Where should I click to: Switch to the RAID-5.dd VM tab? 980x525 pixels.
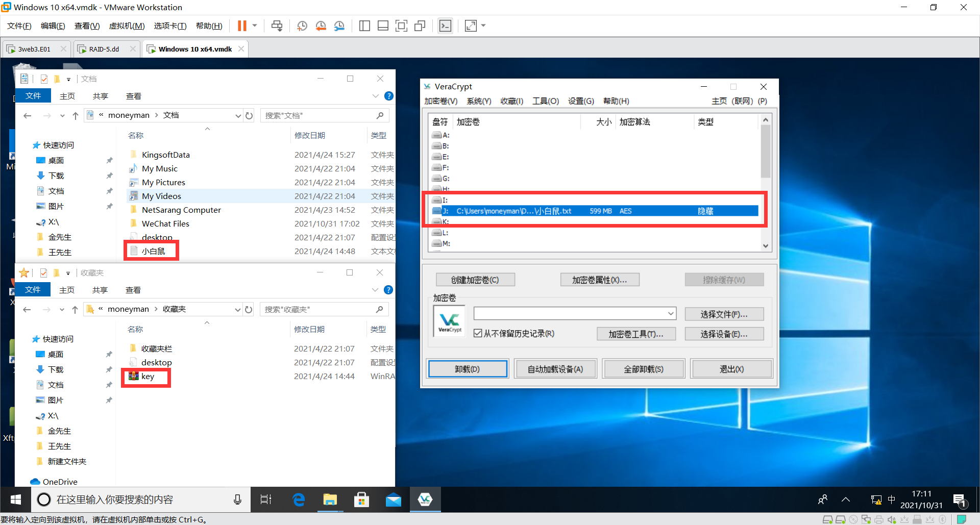[x=104, y=49]
